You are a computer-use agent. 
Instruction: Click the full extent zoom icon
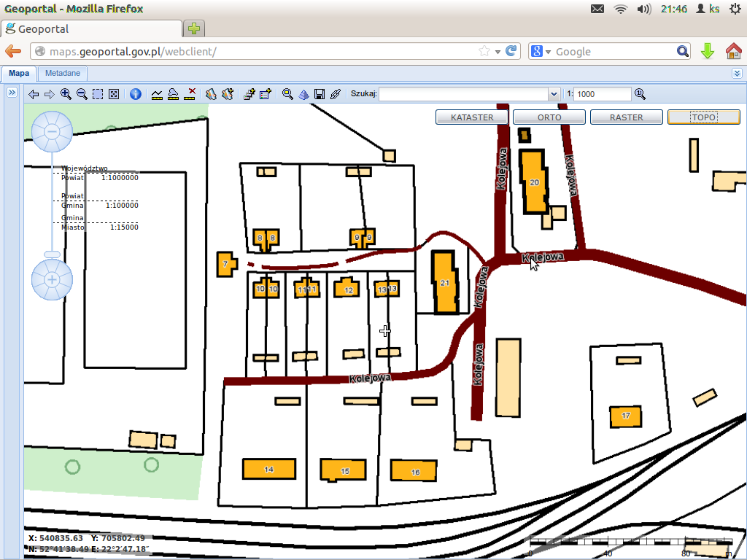(114, 94)
